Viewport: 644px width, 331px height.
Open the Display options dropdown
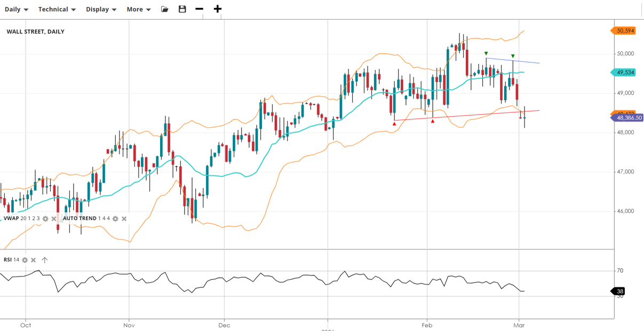point(101,9)
